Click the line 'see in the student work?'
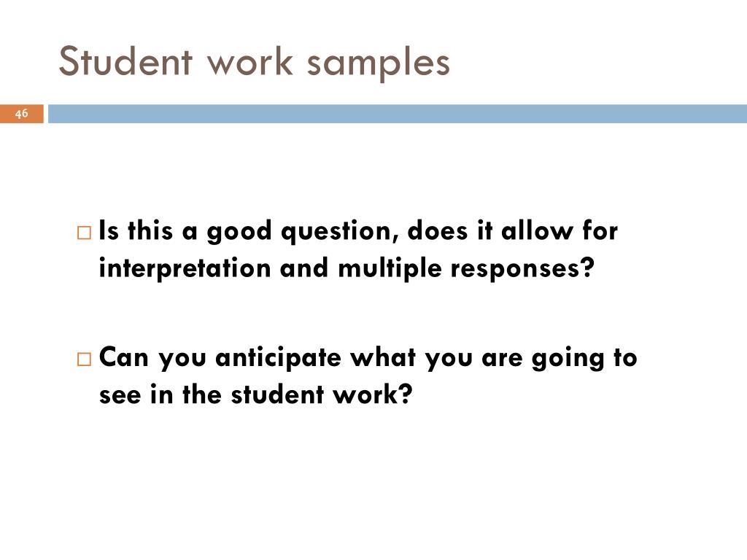 pyautogui.click(x=255, y=394)
